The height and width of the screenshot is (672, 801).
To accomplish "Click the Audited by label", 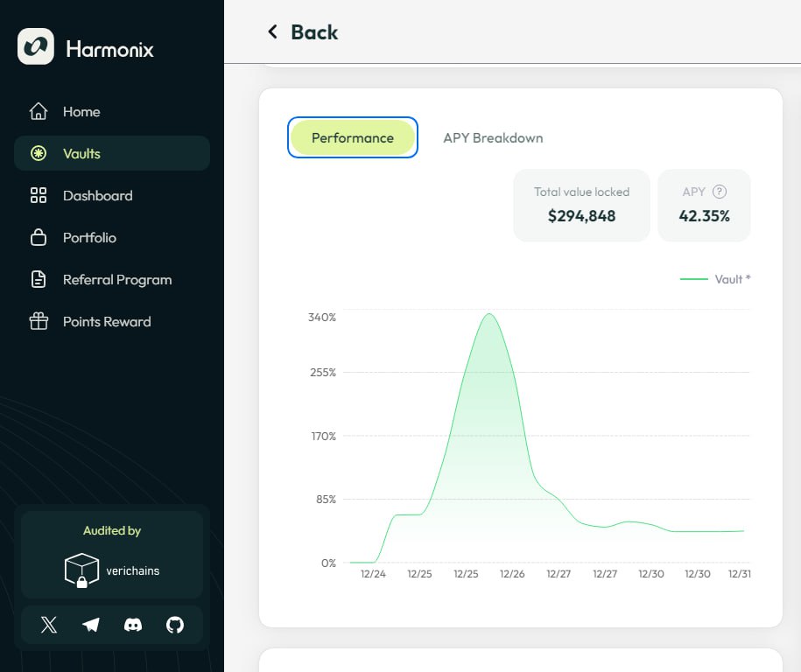I will tap(112, 530).
